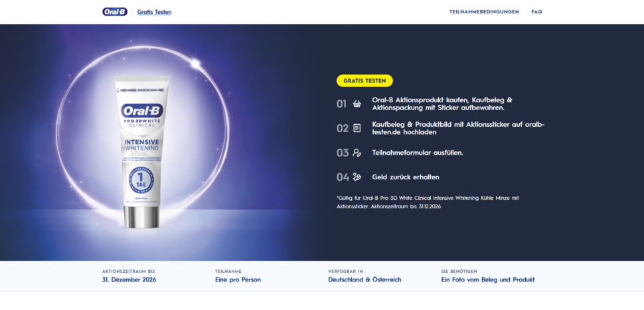Click the value 'Eine pro Person'
The image size is (644, 310).
[238, 279]
